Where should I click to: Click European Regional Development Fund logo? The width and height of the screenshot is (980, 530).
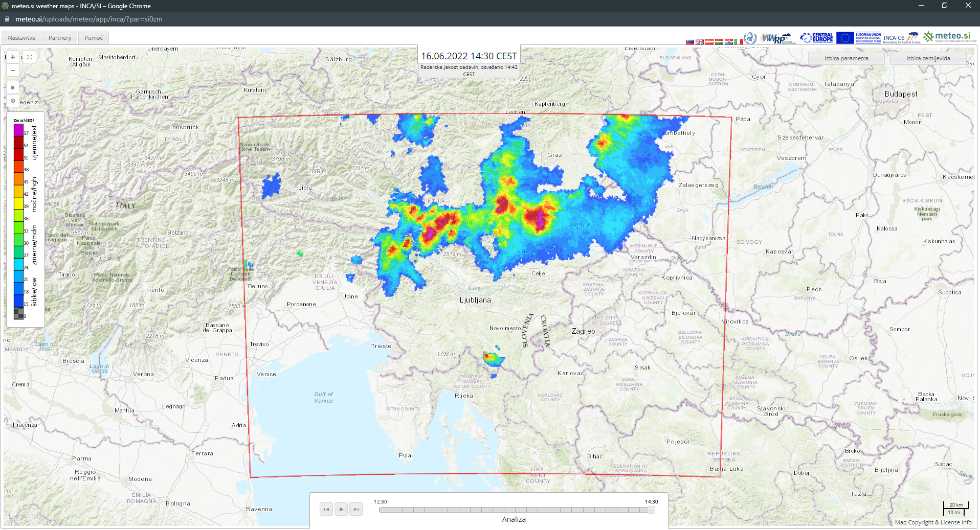[x=868, y=38]
